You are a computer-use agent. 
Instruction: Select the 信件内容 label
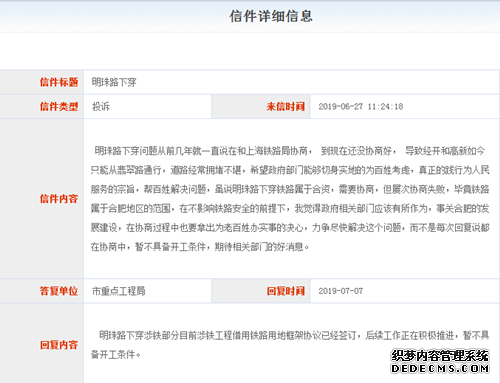pos(59,199)
